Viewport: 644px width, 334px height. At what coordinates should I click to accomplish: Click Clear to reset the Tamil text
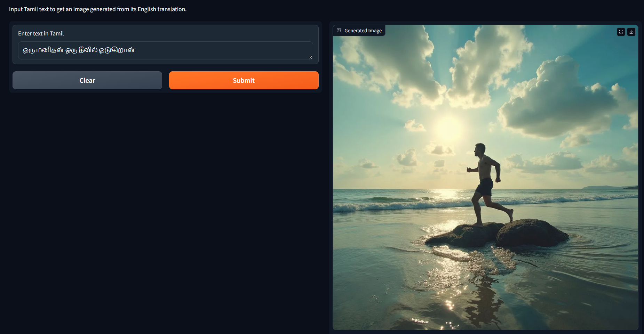pyautogui.click(x=87, y=80)
